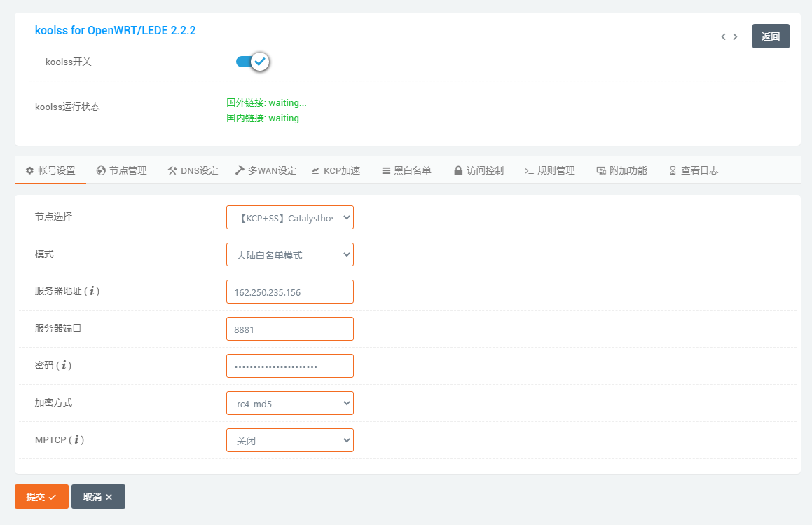This screenshot has height=525, width=812.
Task: Click the lock icon on 访问控制 tab
Action: (x=457, y=170)
